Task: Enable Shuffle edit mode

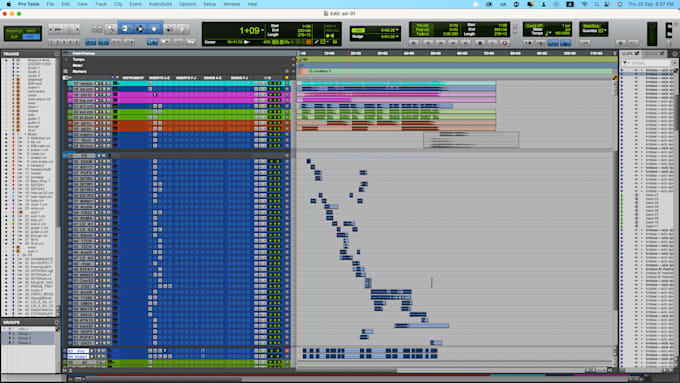Action: [13, 31]
